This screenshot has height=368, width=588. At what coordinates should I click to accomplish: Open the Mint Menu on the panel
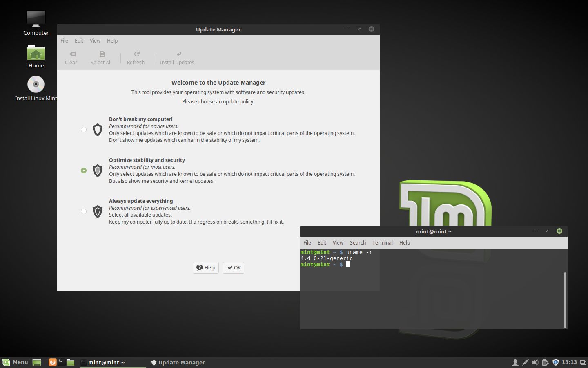pos(15,362)
